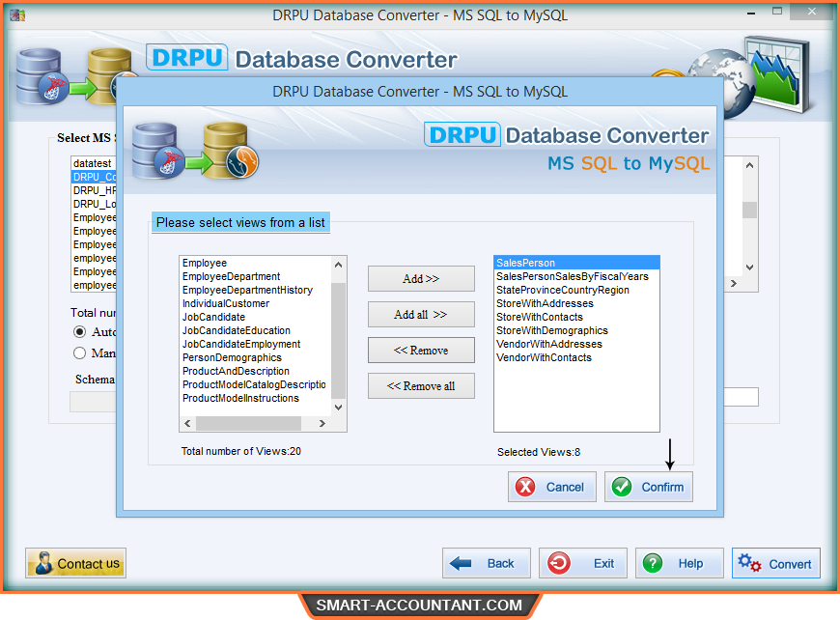Select JobCandidateEducation view
The height and width of the screenshot is (620, 840).
click(x=255, y=330)
